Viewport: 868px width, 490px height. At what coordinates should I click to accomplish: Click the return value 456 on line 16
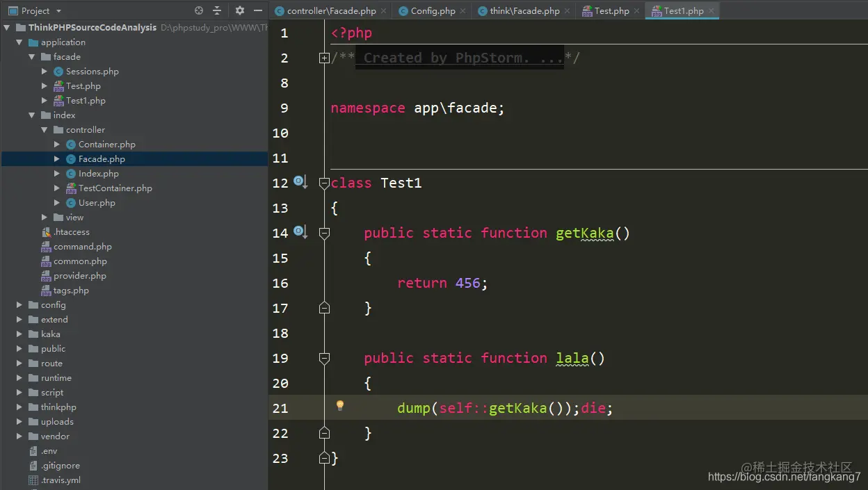pos(468,283)
